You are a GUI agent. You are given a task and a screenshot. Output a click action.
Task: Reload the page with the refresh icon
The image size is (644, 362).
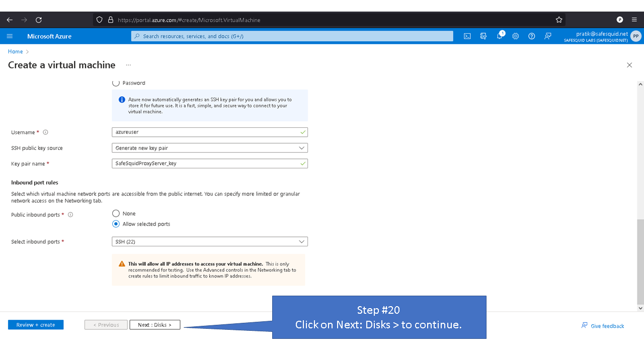39,20
